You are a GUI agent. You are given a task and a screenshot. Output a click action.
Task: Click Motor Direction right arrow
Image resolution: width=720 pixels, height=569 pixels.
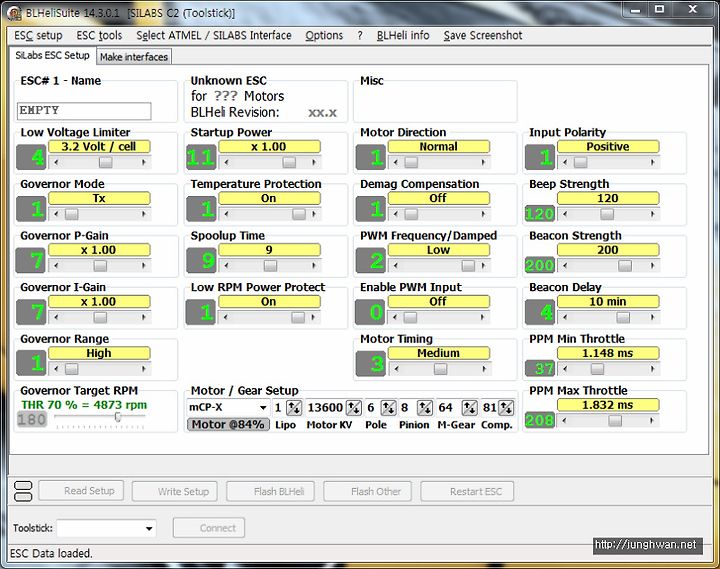483,162
